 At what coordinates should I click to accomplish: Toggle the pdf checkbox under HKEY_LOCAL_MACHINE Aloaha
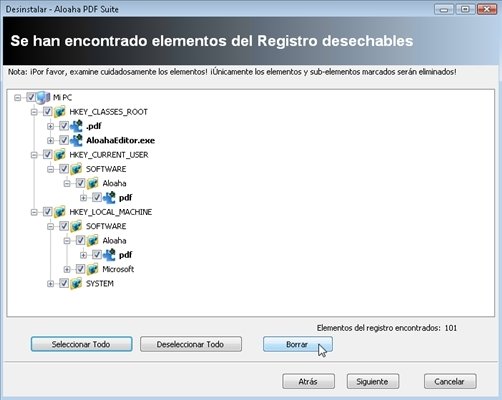pyautogui.click(x=97, y=255)
